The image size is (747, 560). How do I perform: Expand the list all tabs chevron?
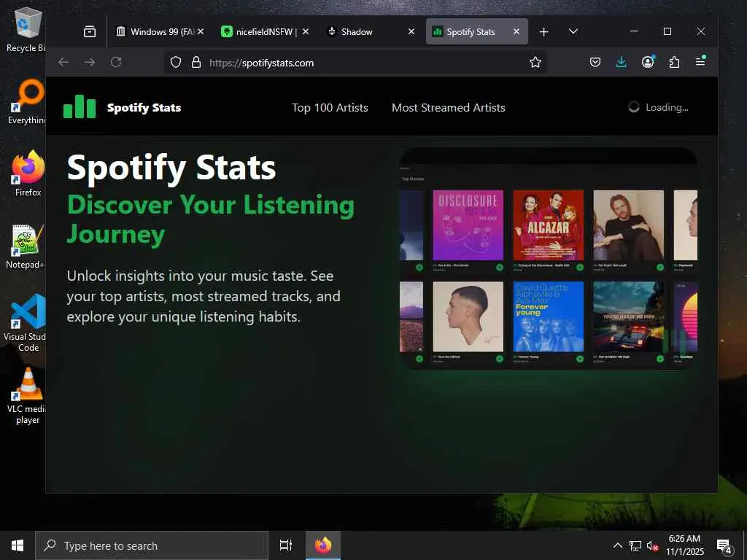pyautogui.click(x=573, y=31)
